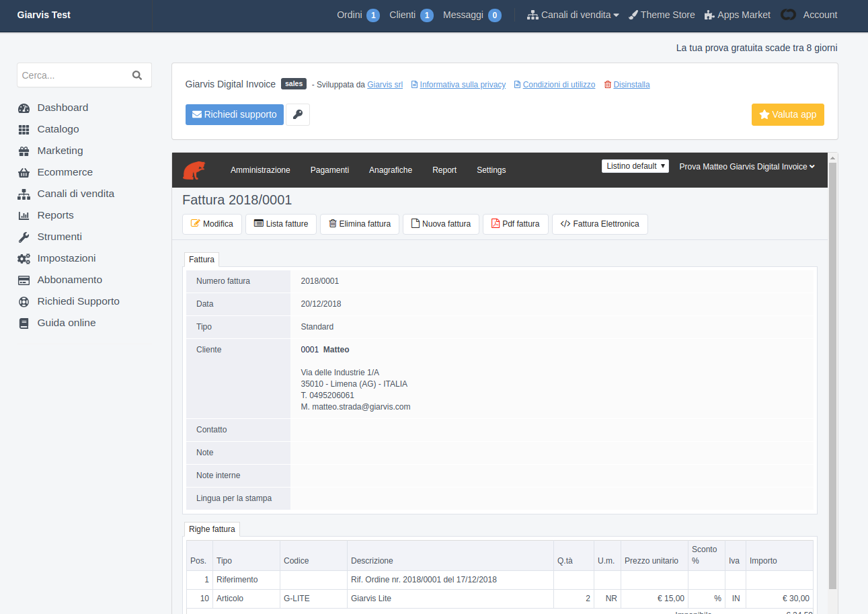Click the Strumenti wrench icon

tap(24, 237)
